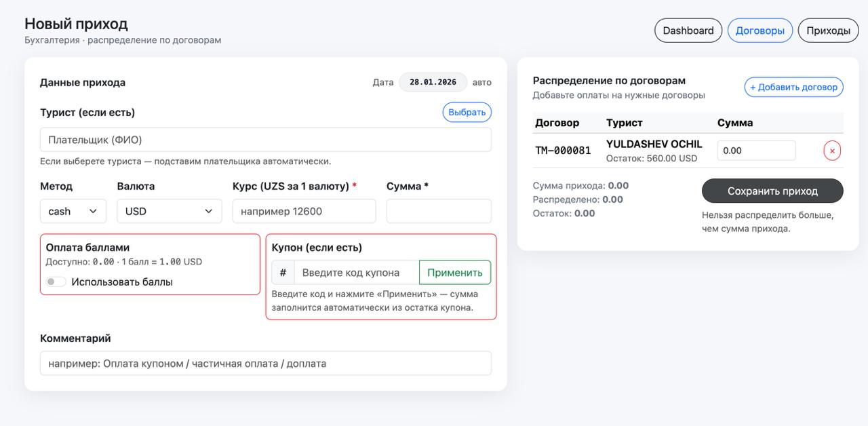This screenshot has height=426, width=868.
Task: Switch to the Договоры tab
Action: [x=759, y=31]
